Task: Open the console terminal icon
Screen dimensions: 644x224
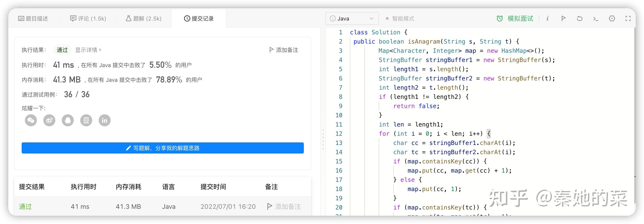Action: coord(596,18)
